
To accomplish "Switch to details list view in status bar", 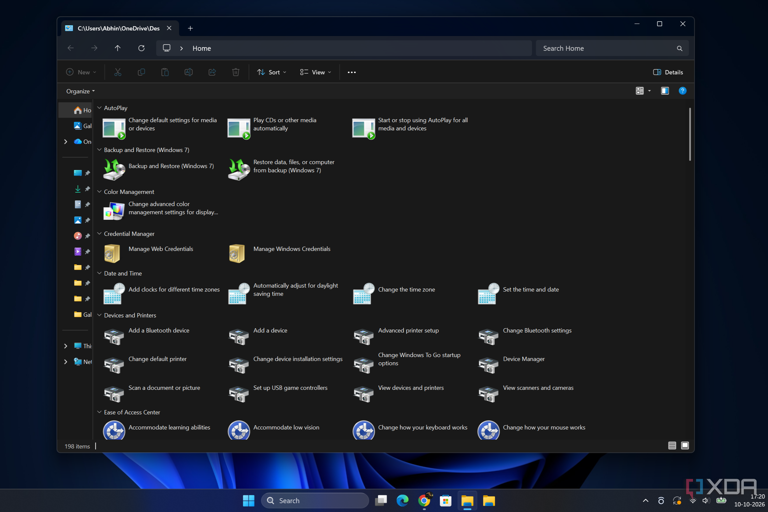I will (672, 445).
